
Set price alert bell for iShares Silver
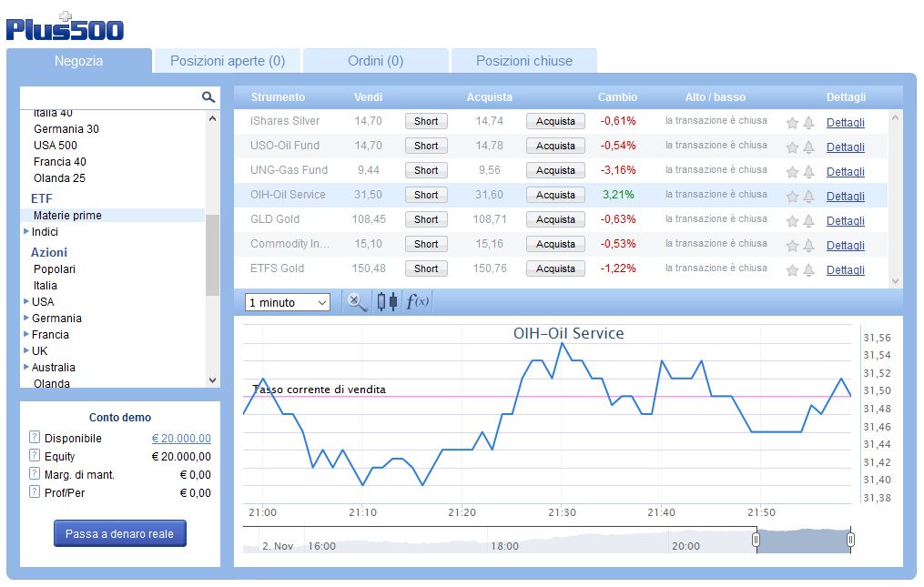coord(808,123)
